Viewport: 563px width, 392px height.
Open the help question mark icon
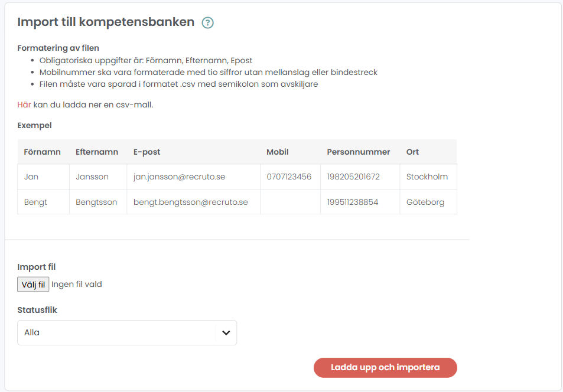click(207, 22)
